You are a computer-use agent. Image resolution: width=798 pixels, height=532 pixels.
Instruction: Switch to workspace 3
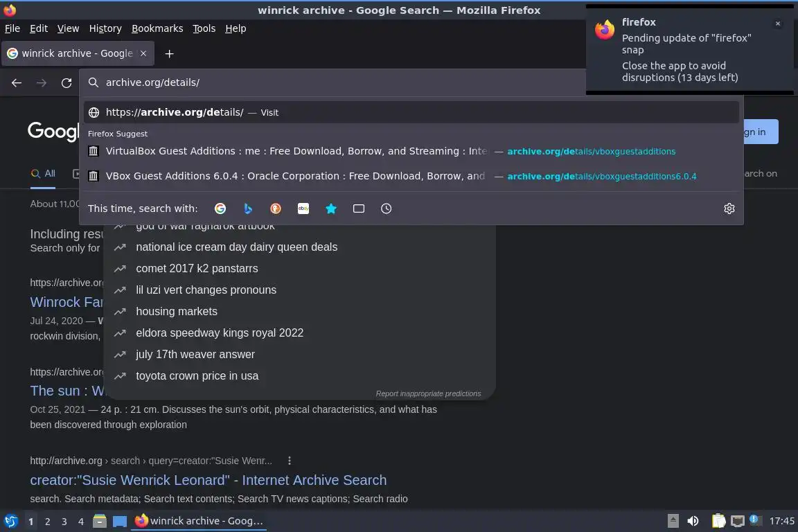coord(64,522)
